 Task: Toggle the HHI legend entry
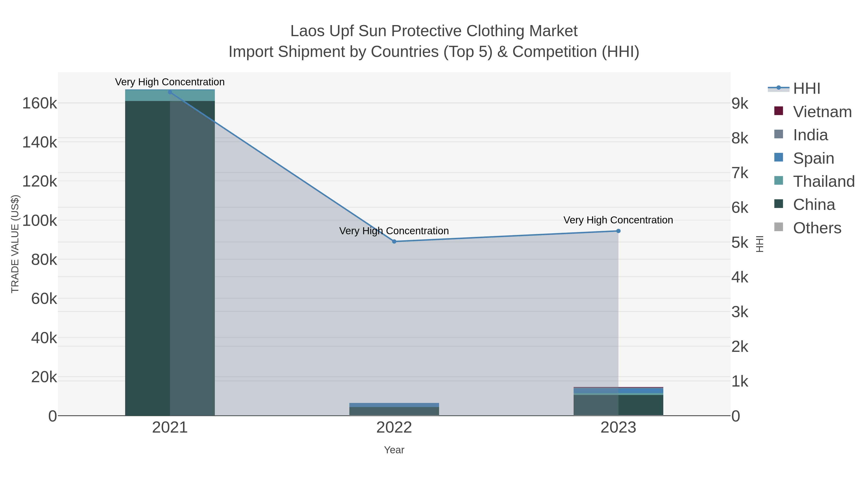794,88
